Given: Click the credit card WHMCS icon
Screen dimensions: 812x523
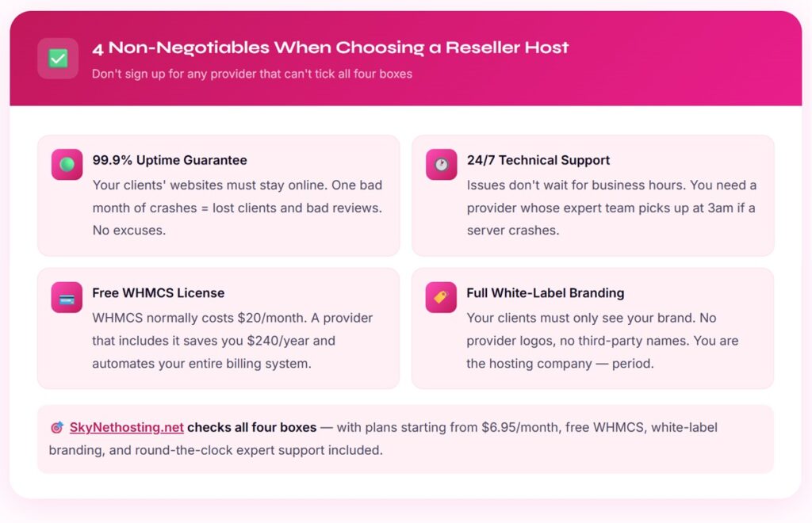Looking at the screenshot, I should (x=67, y=298).
